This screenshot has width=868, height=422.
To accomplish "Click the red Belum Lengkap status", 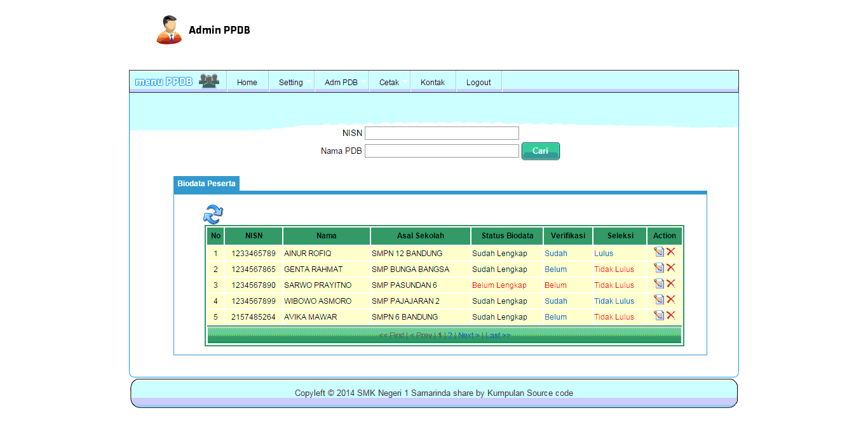I will (x=499, y=285).
